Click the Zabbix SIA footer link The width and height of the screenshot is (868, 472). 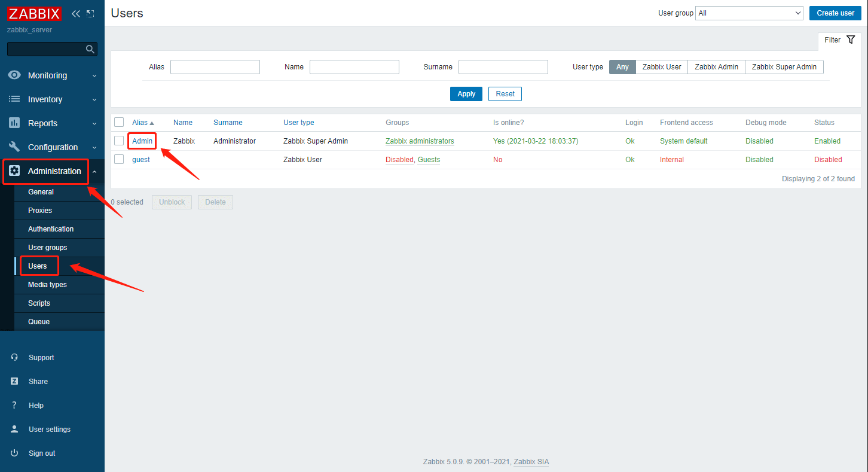coord(531,462)
